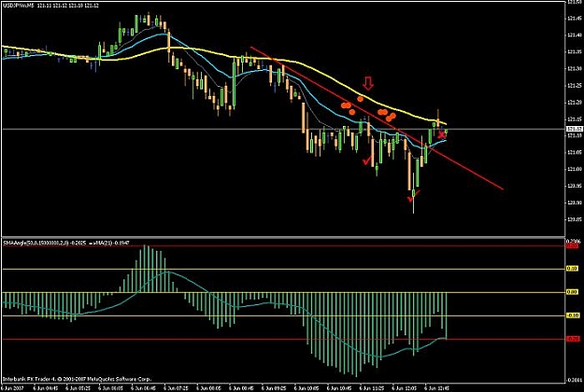Image resolution: width=584 pixels, height=392 pixels.
Task: Click the SMAAngle indicator label text
Action: point(66,243)
